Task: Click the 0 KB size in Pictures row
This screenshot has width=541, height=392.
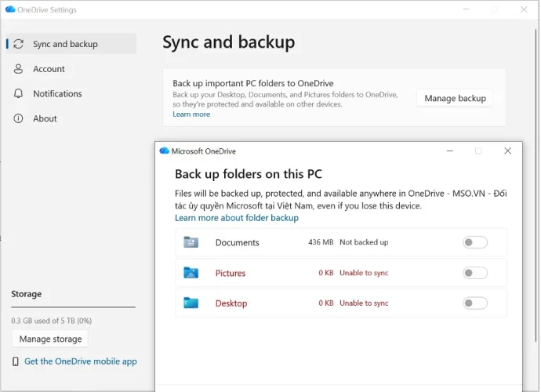Action: pyautogui.click(x=325, y=273)
